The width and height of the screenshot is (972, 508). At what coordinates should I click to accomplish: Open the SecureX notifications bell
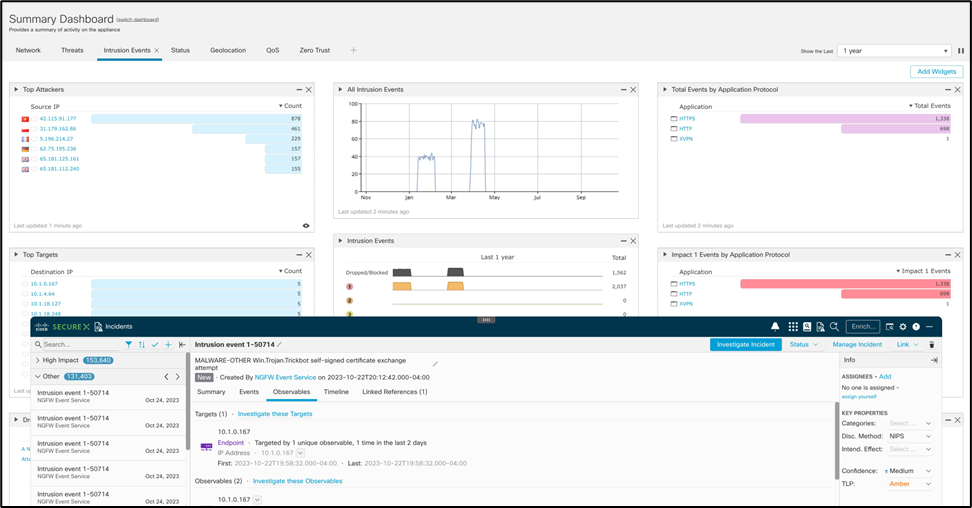click(x=775, y=326)
